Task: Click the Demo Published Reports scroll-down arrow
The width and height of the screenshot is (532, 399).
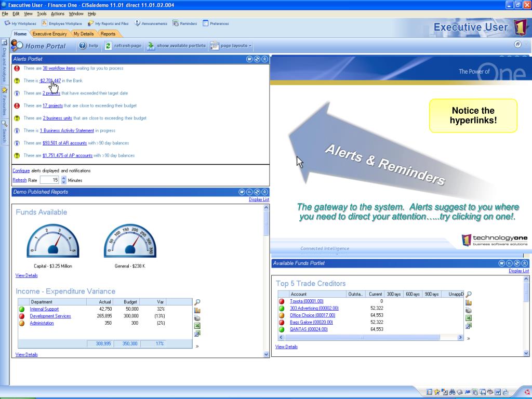Action: (266, 354)
